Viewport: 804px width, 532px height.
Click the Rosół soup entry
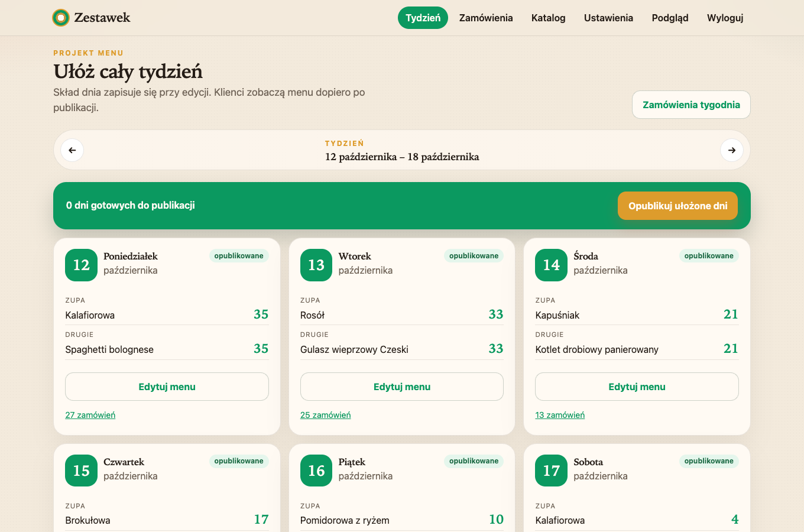[x=312, y=315]
